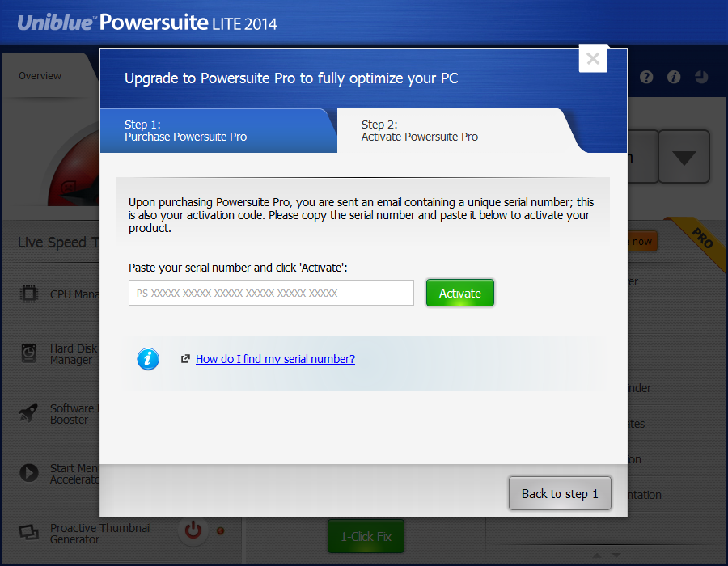The height and width of the screenshot is (566, 728).
Task: Click the clock icon in header
Action: point(701,77)
